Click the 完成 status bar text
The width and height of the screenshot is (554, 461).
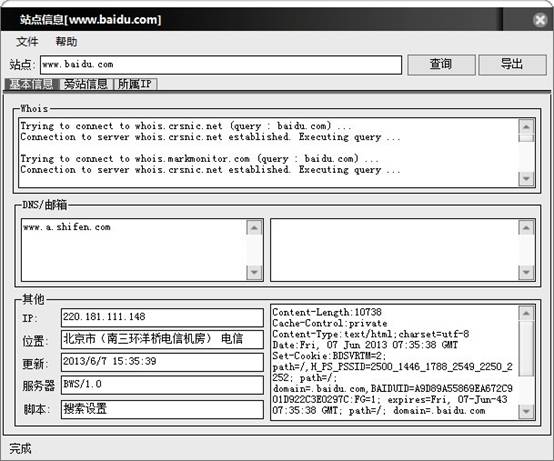[20, 449]
